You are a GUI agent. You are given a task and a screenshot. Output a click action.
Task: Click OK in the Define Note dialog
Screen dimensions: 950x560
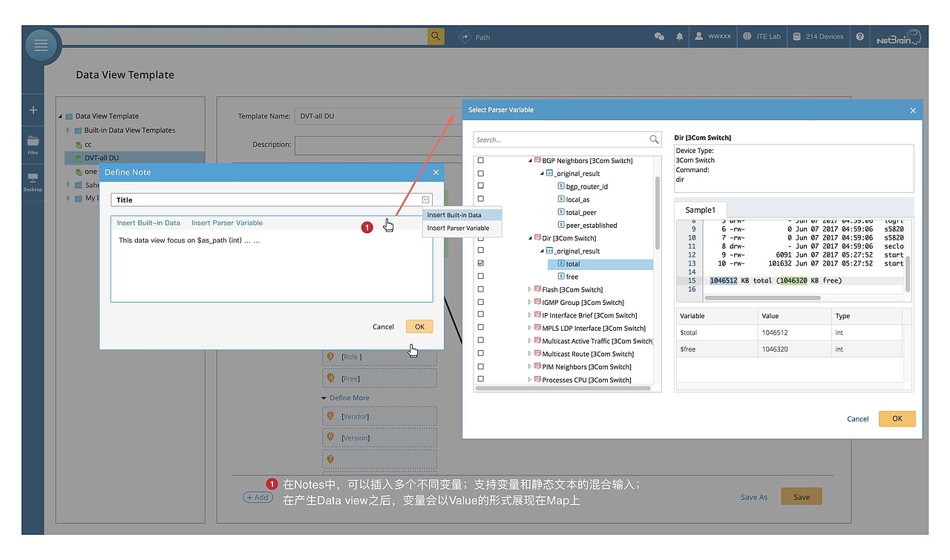coord(419,326)
